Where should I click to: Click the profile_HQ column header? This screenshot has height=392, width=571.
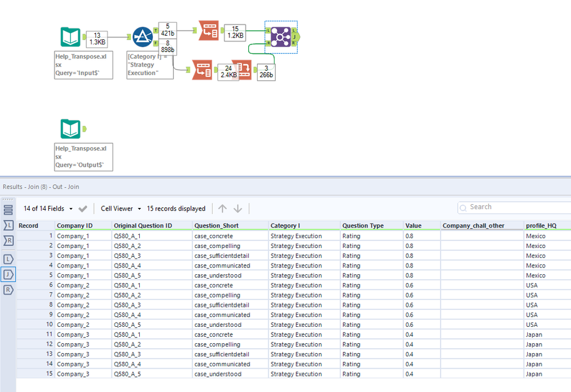pos(548,225)
